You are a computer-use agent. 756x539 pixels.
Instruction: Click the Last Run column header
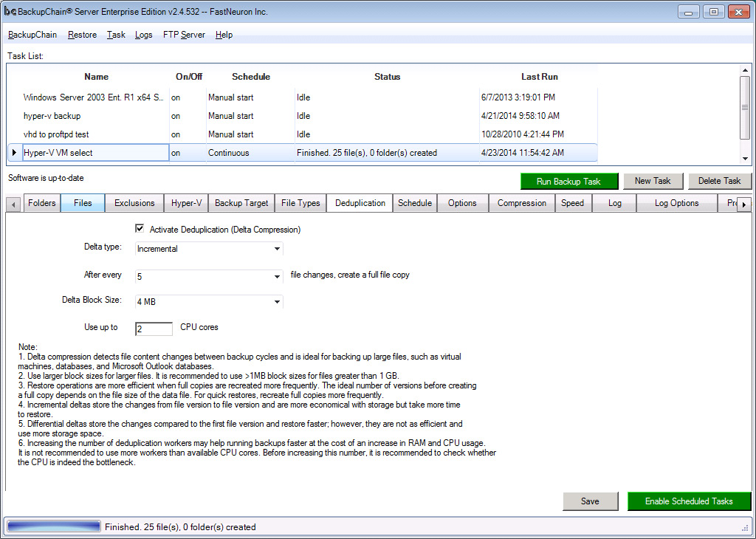click(x=540, y=77)
